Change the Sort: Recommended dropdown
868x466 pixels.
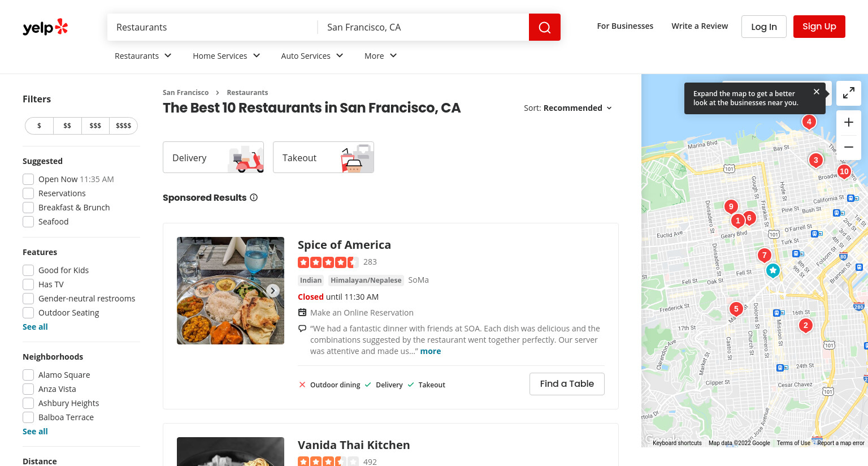pyautogui.click(x=568, y=108)
